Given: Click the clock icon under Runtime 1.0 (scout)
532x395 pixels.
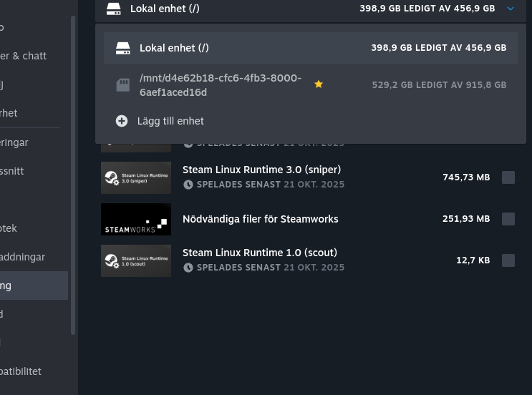Looking at the screenshot, I should tap(188, 268).
